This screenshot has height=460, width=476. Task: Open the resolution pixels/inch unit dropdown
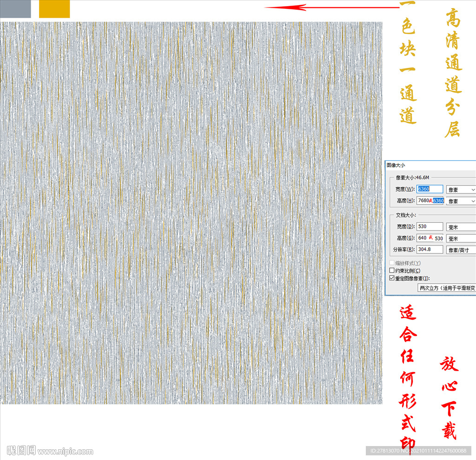click(461, 250)
